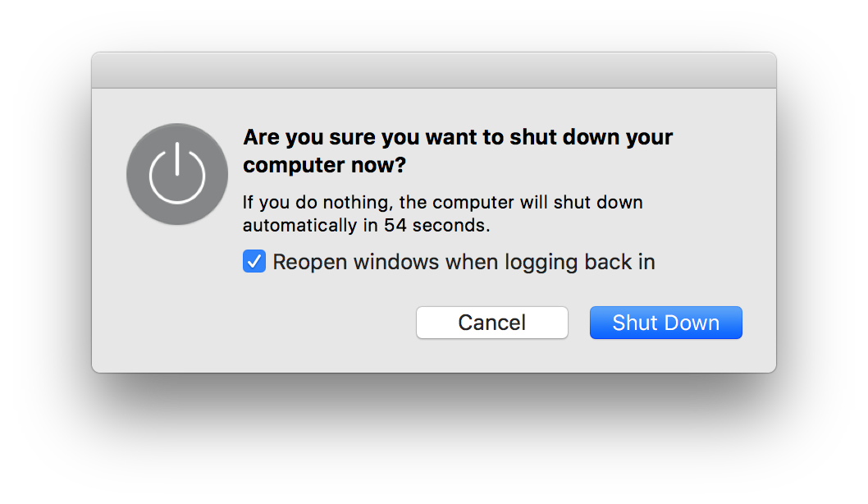This screenshot has width=868, height=504.
Task: Uncheck the Reopen windows checkbox
Action: pos(254,262)
